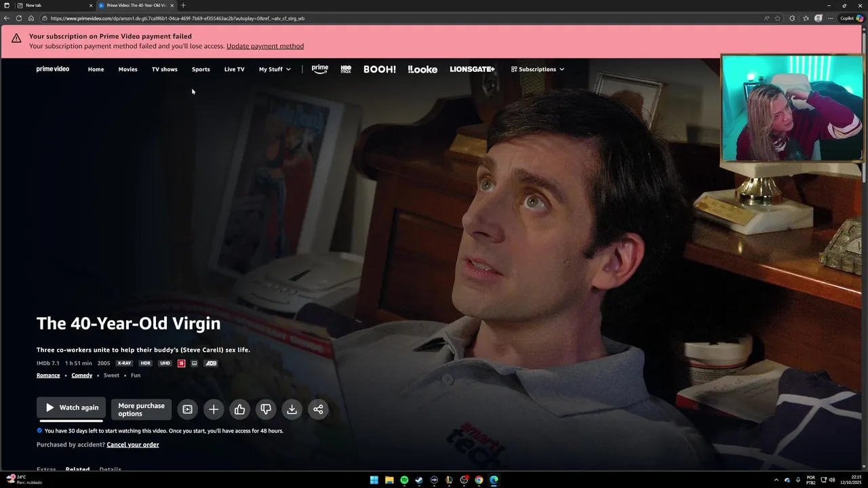Expand the Subscriptions dropdown
Screen dimensions: 868x488
click(538, 69)
